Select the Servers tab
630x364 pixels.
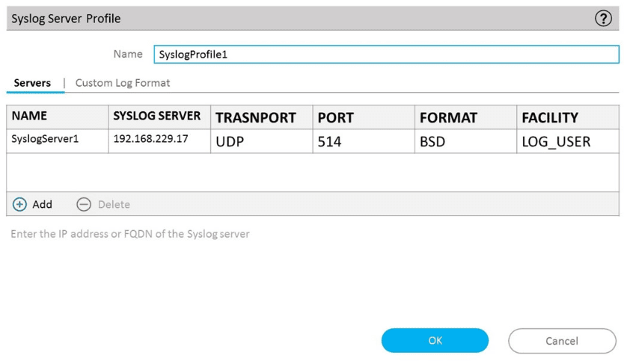[x=32, y=83]
